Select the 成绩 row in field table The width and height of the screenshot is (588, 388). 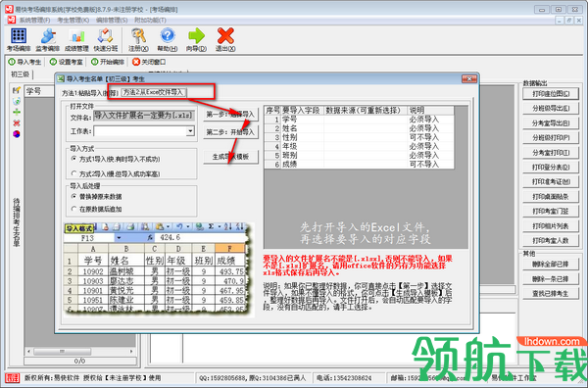tap(359, 165)
